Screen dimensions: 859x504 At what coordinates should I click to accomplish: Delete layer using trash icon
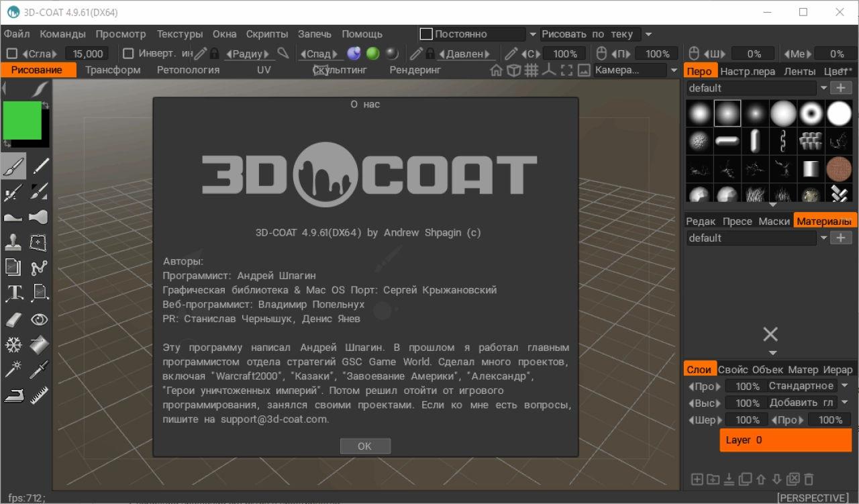[809, 479]
